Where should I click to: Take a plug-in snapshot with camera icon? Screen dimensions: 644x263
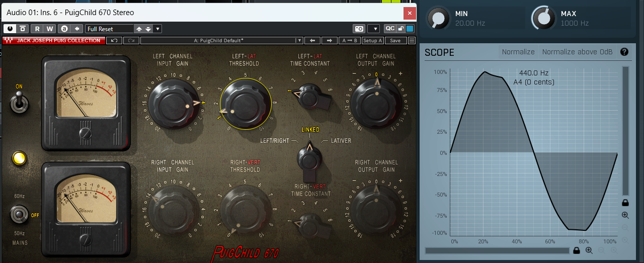[x=359, y=29]
